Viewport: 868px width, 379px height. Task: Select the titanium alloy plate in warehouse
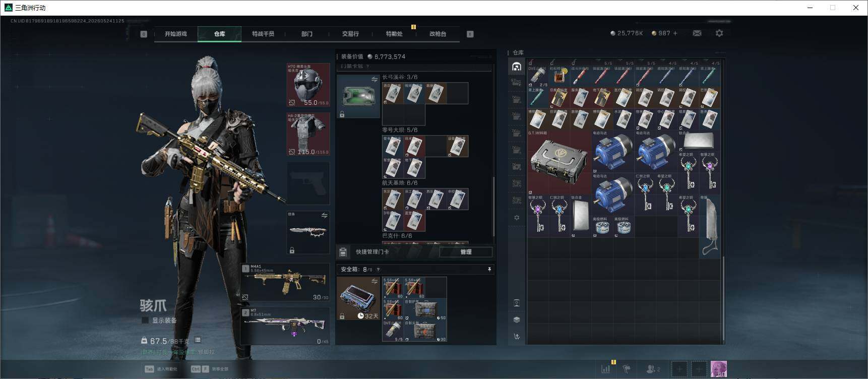pos(699,141)
